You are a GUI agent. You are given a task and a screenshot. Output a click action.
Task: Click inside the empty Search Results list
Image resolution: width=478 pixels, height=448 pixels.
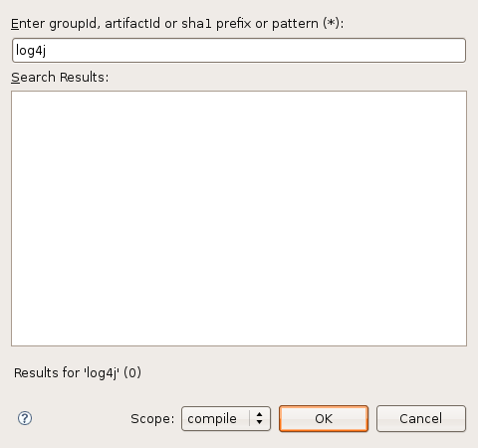click(239, 218)
